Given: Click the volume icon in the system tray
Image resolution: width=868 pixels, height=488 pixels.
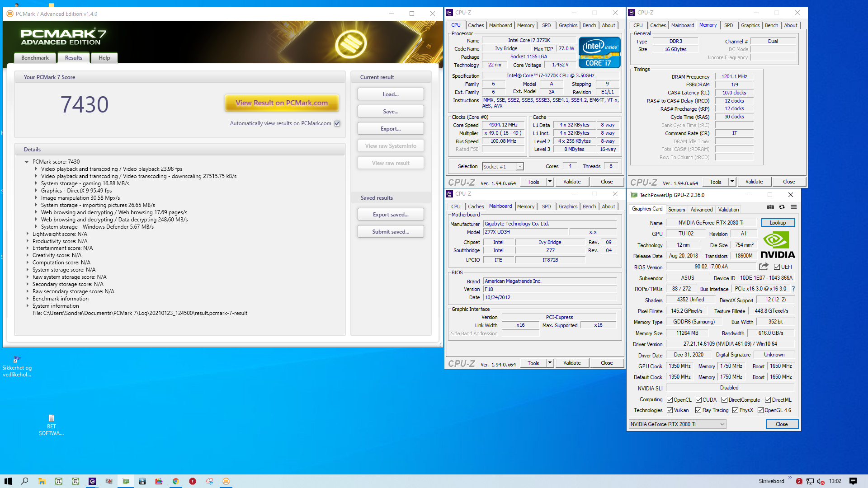Looking at the screenshot, I should [821, 481].
